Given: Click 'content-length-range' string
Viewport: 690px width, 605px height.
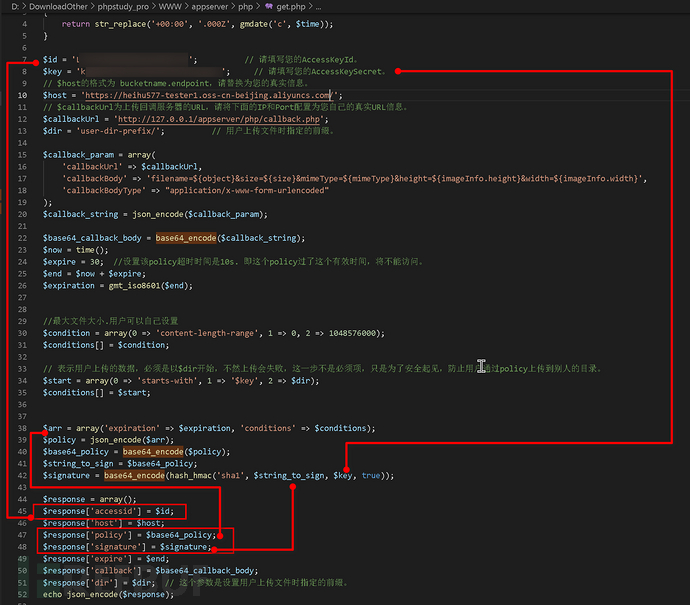Looking at the screenshot, I should [207, 333].
